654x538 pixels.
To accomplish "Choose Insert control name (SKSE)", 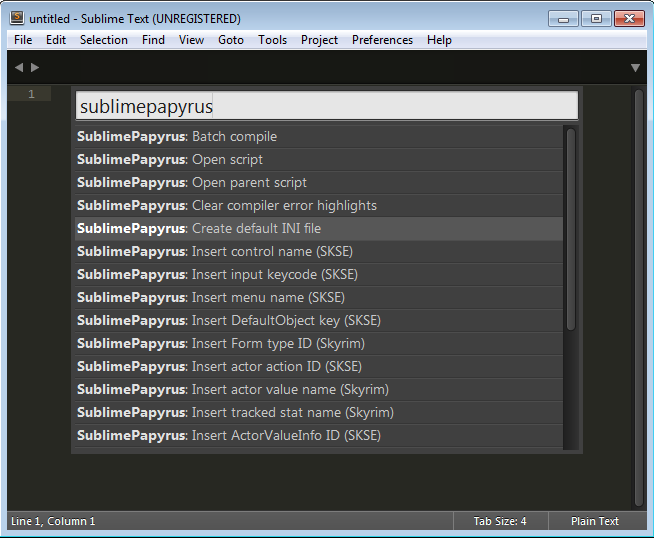I will pos(319,251).
